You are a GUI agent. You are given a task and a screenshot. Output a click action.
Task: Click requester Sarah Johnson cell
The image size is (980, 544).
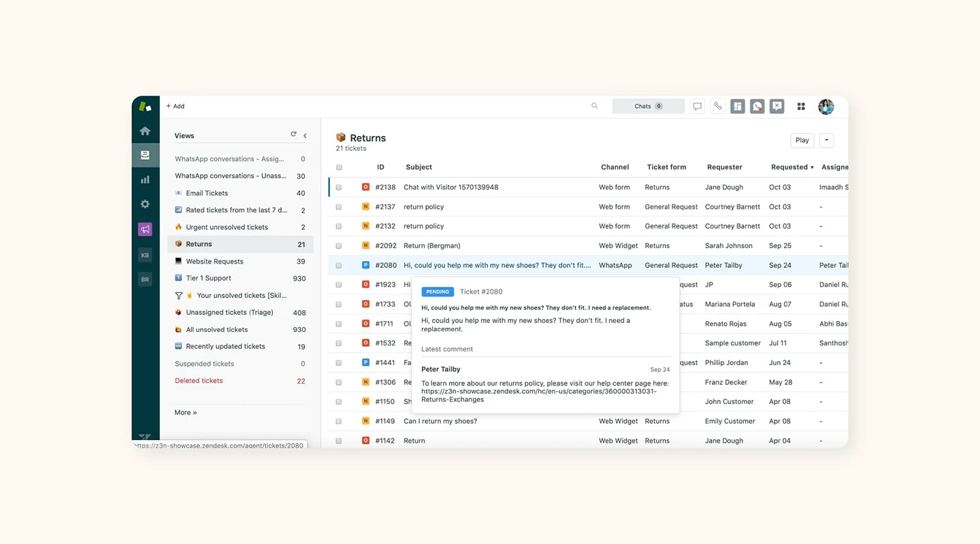coord(729,245)
